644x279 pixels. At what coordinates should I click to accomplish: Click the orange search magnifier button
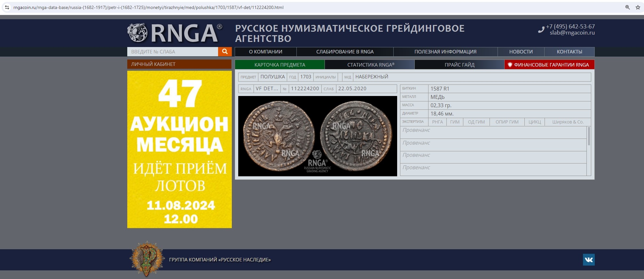pos(225,52)
